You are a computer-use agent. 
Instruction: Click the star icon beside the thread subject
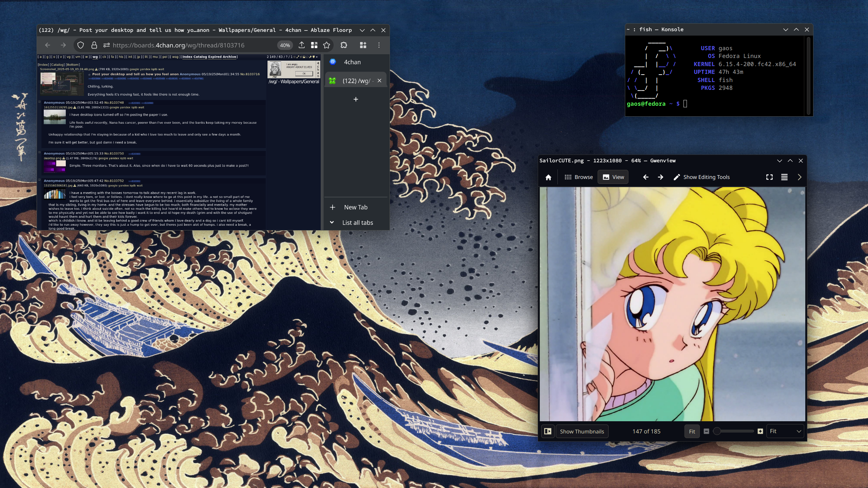pyautogui.click(x=90, y=74)
